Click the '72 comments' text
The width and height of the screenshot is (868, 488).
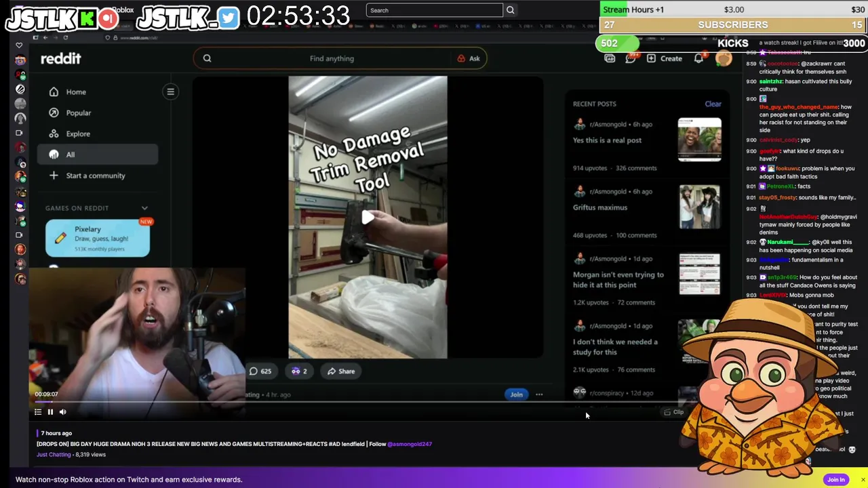[636, 302]
